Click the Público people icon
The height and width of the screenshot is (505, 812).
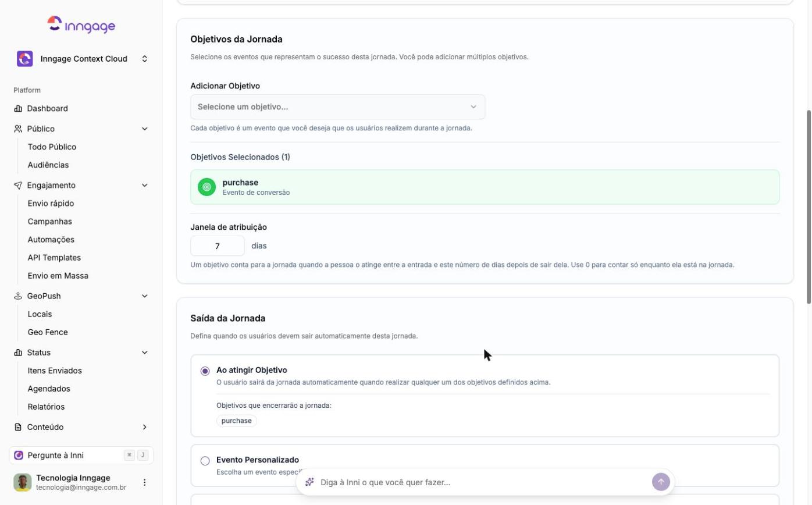click(x=18, y=129)
